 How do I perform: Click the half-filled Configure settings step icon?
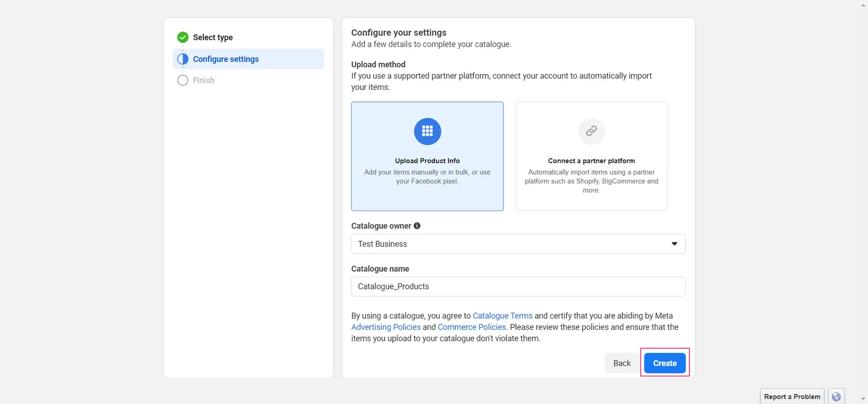tap(183, 59)
